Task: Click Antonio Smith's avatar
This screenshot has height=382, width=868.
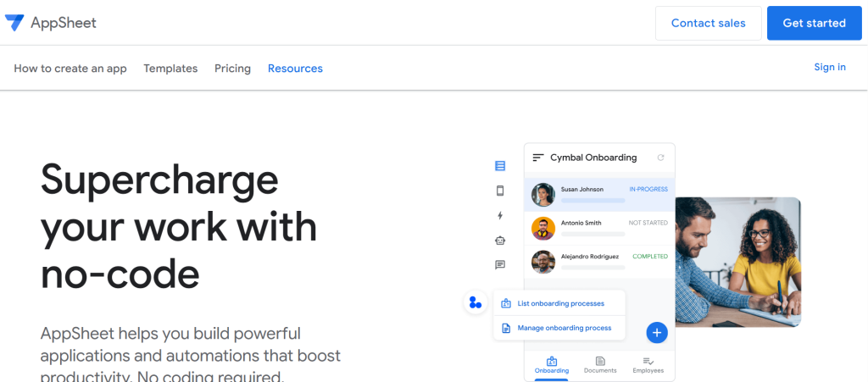Action: (x=543, y=229)
